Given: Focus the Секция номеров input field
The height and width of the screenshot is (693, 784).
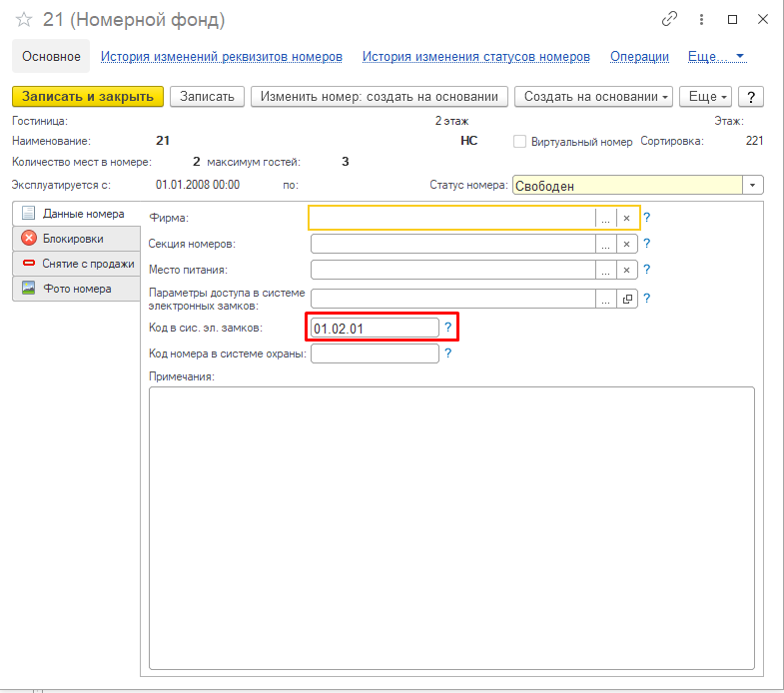Looking at the screenshot, I should click(453, 244).
